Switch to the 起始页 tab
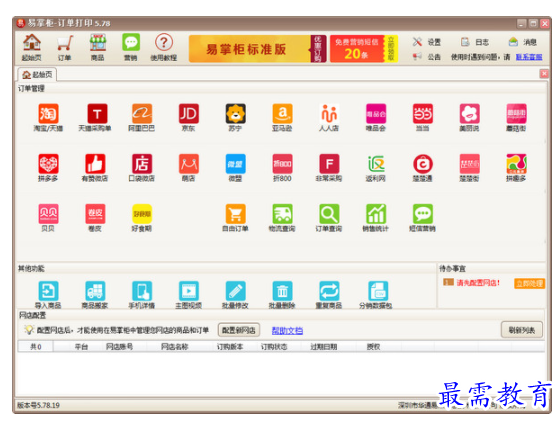560x426 pixels. 37,75
